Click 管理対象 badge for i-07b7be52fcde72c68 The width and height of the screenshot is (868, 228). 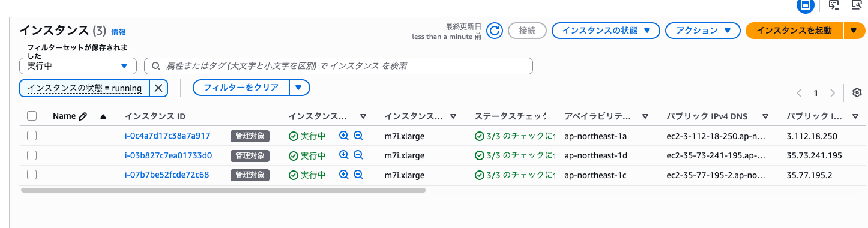click(x=250, y=175)
